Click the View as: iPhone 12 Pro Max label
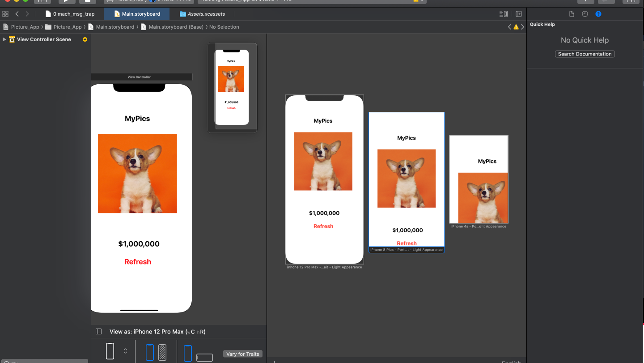644x363 pixels. click(157, 332)
